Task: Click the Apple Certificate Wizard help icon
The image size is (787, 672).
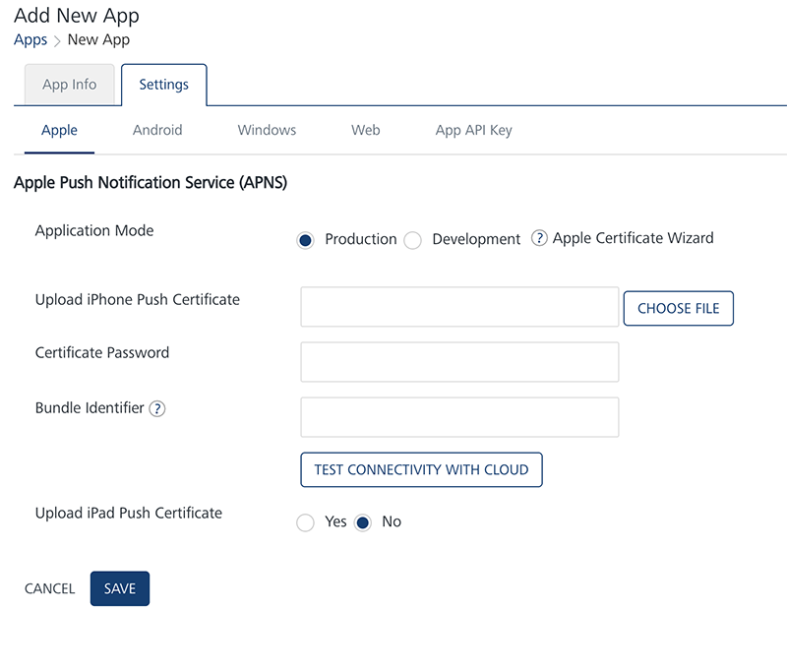Action: pyautogui.click(x=539, y=238)
